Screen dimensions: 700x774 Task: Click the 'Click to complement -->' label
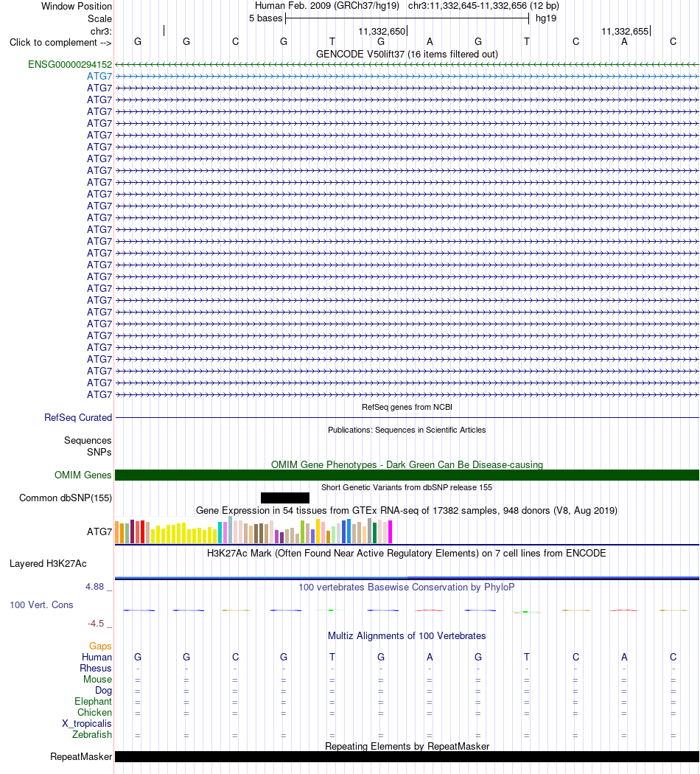tap(60, 43)
